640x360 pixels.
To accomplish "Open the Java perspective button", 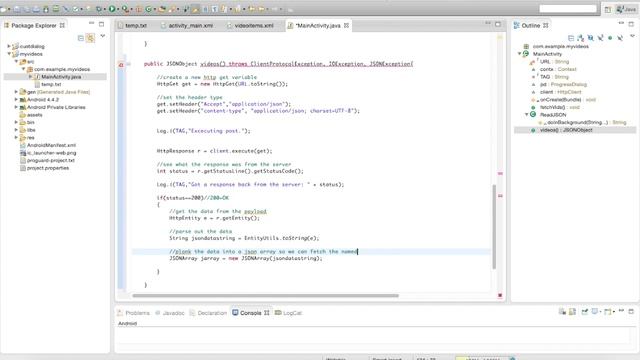I will (626, 9).
